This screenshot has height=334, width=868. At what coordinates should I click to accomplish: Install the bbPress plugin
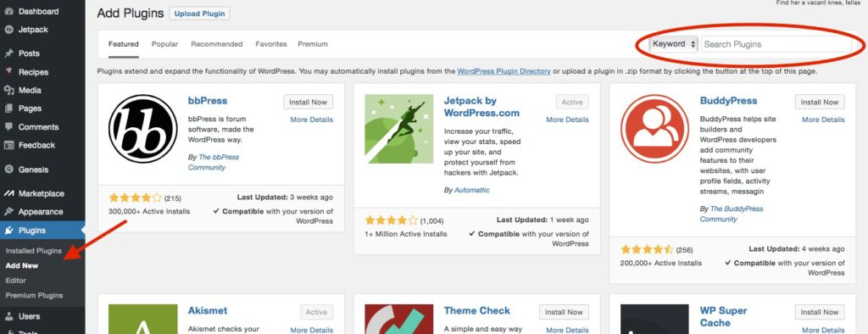point(309,102)
